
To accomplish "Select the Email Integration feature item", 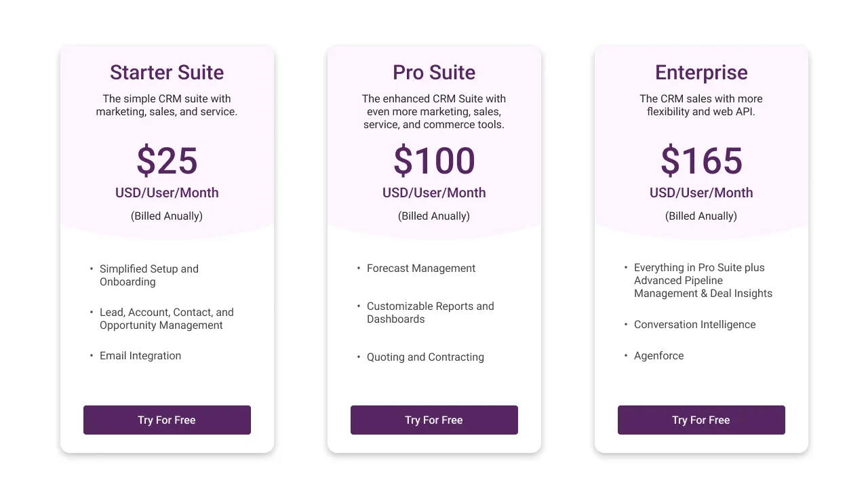I will (x=140, y=355).
